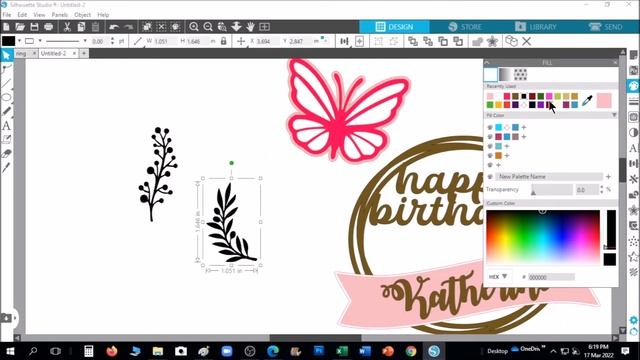
Task: Click the New Palette Name field
Action: pos(549,177)
